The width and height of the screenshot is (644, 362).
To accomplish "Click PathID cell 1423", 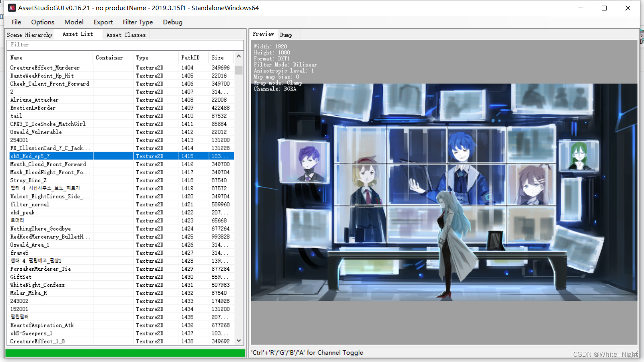I will [x=187, y=220].
